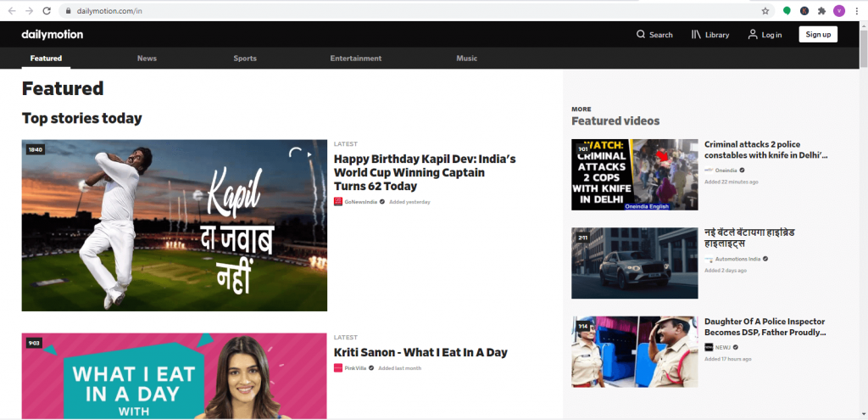
Task: Click the PinkVilla channel name
Action: 355,368
